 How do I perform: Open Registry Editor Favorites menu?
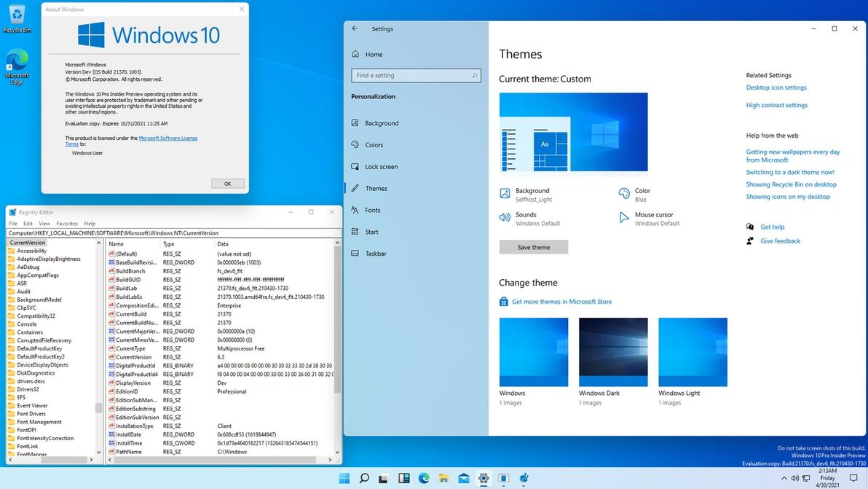(67, 224)
